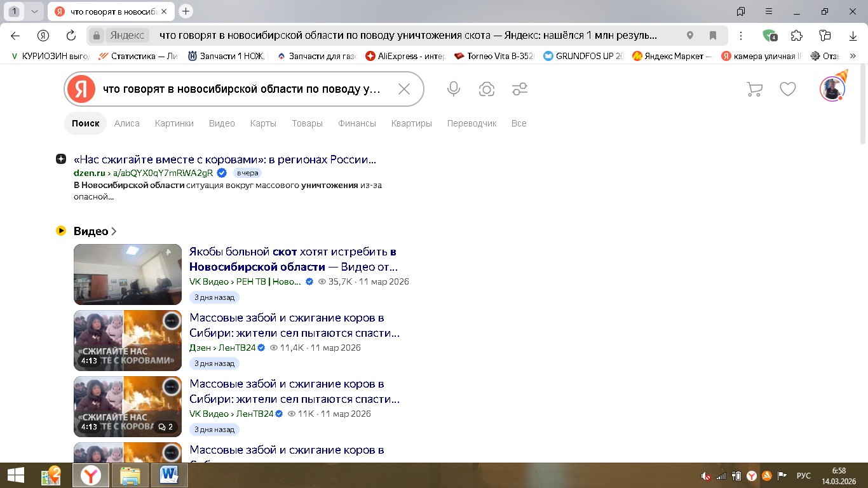Open favorites heart icon
Screen dimensions: 868x488
click(x=788, y=89)
